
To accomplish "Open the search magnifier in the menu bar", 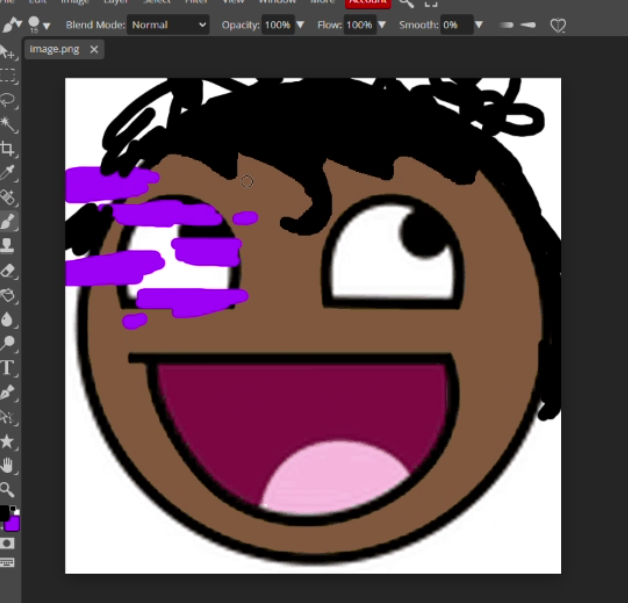I will (x=406, y=4).
